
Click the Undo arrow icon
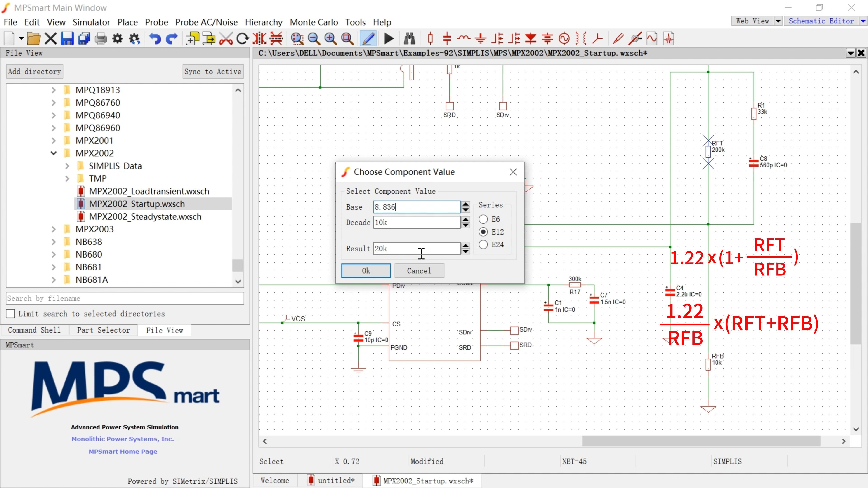[155, 39]
